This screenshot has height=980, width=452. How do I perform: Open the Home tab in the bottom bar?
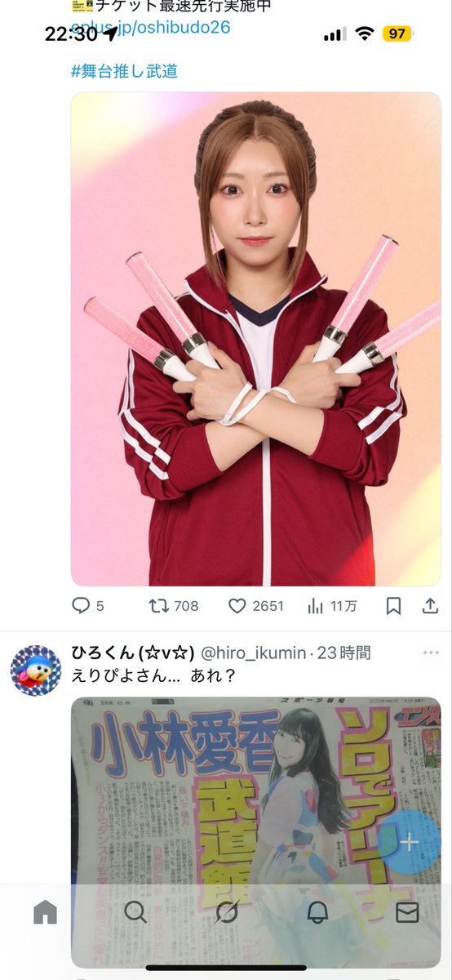(x=46, y=911)
